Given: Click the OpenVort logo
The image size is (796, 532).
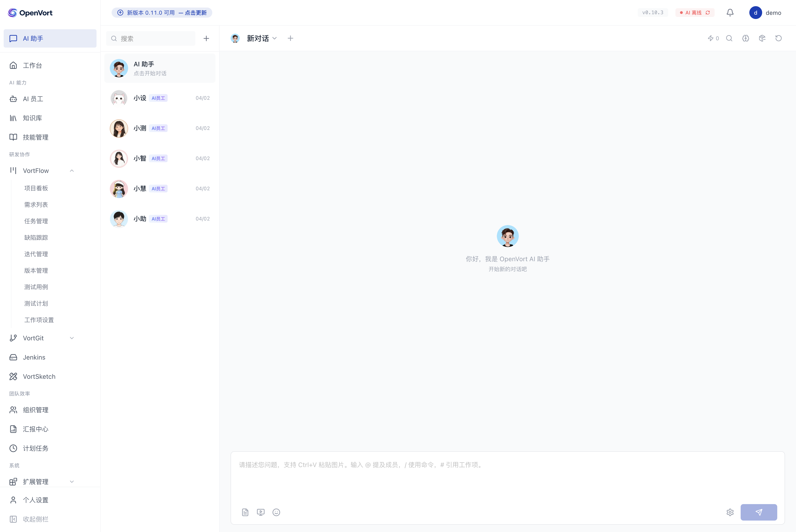Looking at the screenshot, I should click(30, 13).
